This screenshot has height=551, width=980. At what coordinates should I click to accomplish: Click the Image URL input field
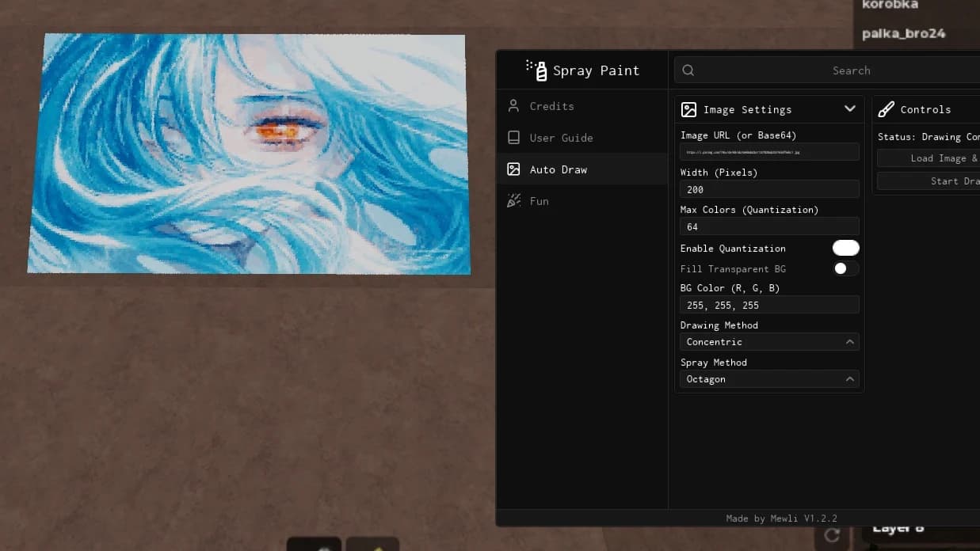pyautogui.click(x=769, y=152)
